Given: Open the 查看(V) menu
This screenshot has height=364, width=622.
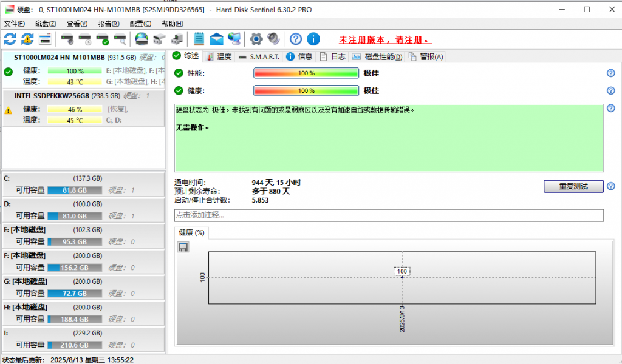Looking at the screenshot, I should 77,24.
